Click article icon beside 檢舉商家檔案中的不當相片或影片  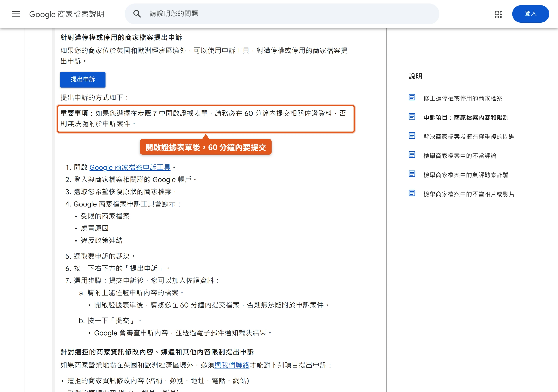412,193
